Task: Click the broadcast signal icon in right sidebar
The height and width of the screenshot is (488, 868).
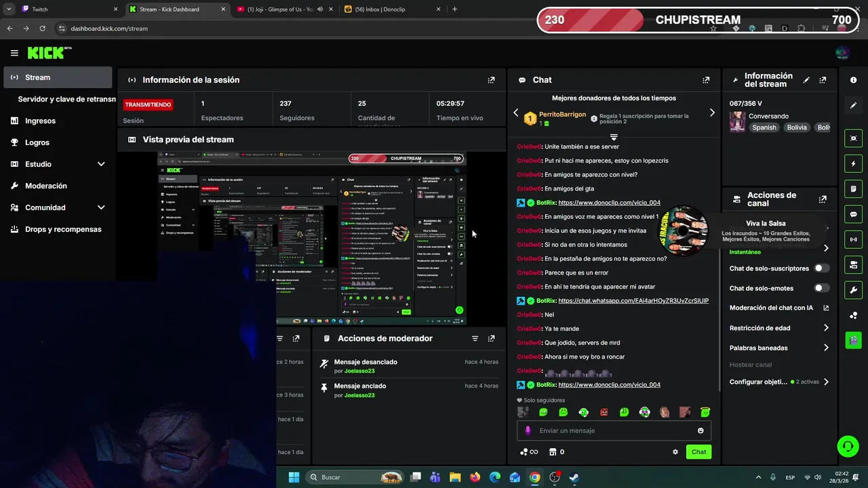Action: pos(853,239)
